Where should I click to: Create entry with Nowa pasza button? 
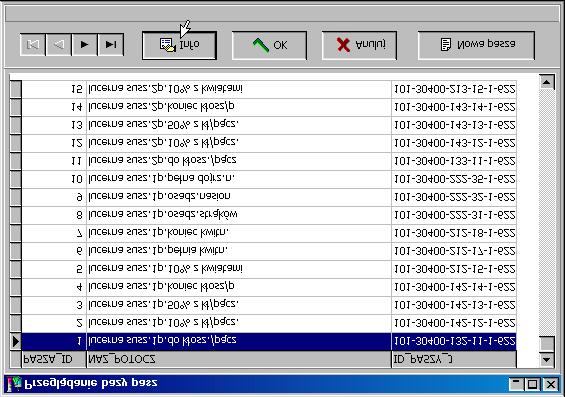click(476, 45)
